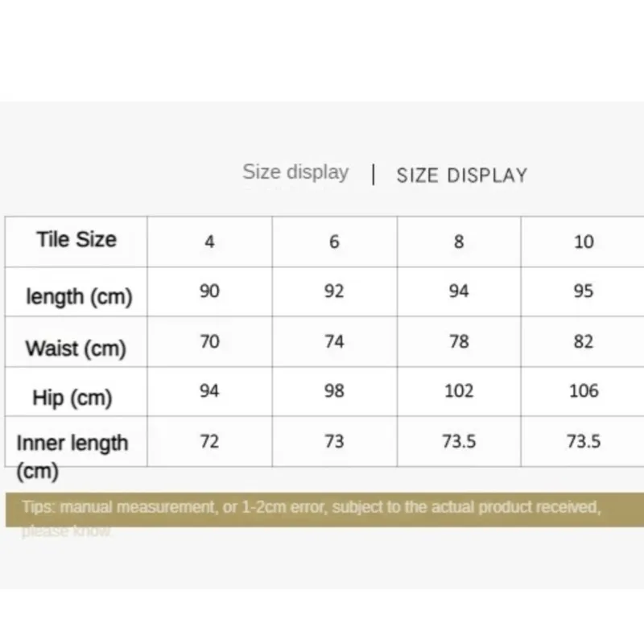Click the 'Tile Size' header cell
This screenshot has width=644, height=644.
(76, 239)
